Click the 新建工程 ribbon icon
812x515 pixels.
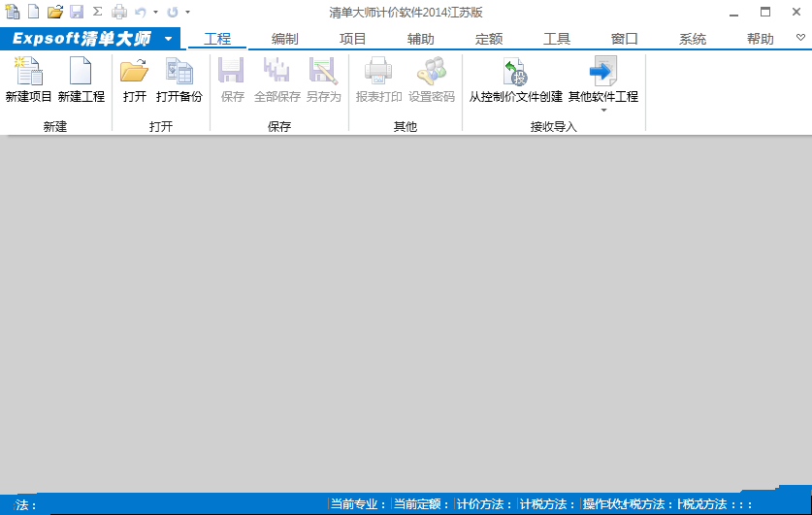(81, 71)
